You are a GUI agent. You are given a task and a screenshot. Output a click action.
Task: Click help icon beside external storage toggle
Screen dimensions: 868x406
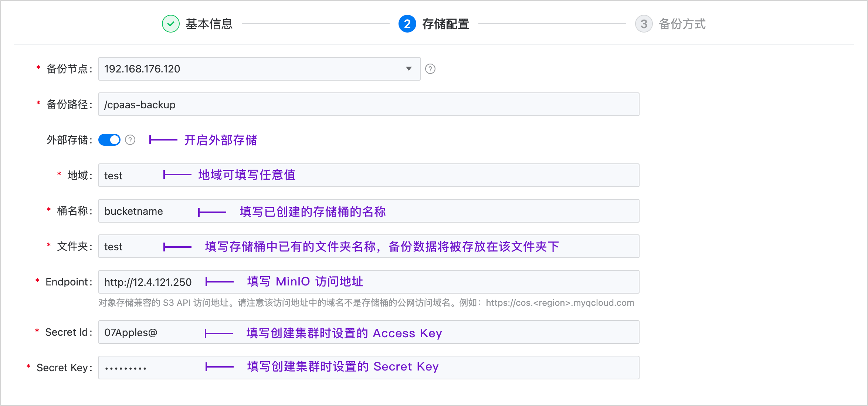pyautogui.click(x=130, y=140)
